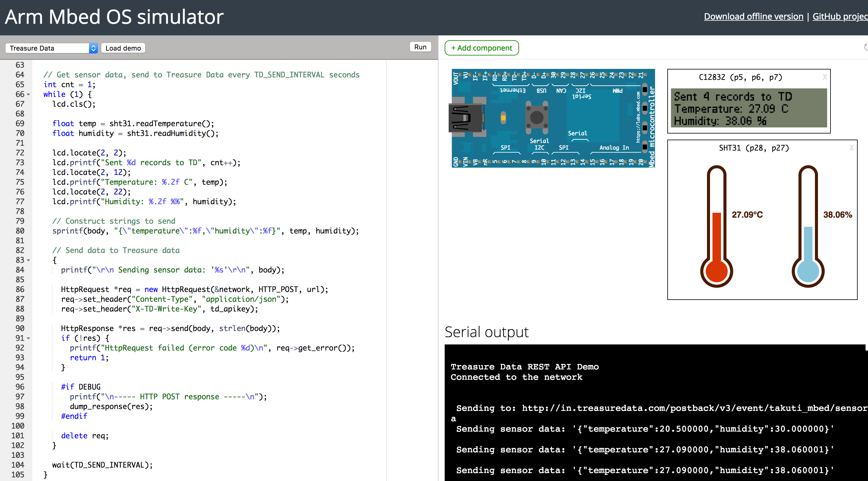Click the 'float humidity' declaration line
The image size is (868, 481).
click(135, 134)
